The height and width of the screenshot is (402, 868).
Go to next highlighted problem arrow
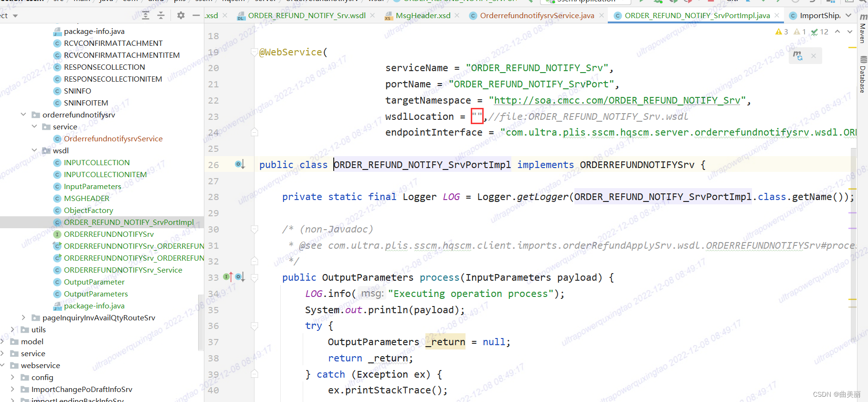click(x=849, y=32)
